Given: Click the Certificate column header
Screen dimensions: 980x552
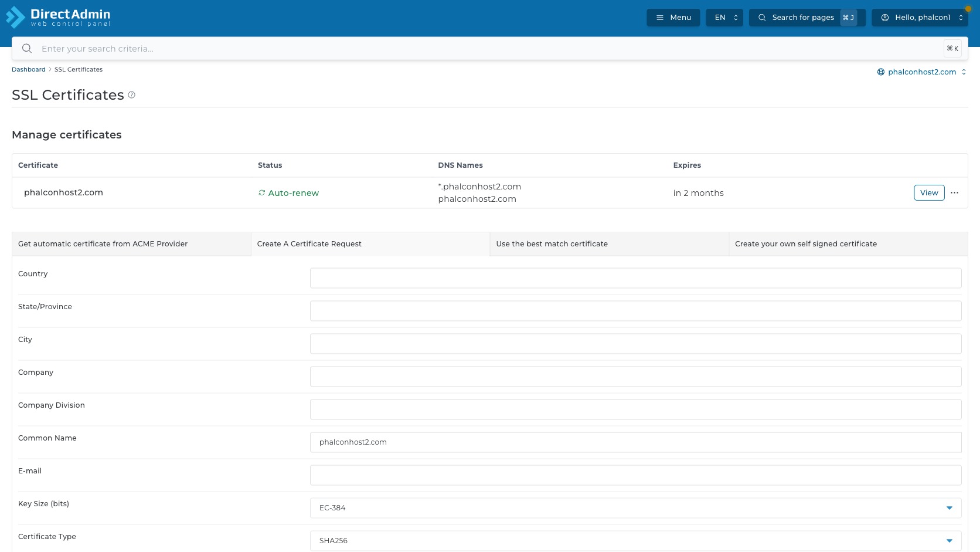Looking at the screenshot, I should pos(38,165).
